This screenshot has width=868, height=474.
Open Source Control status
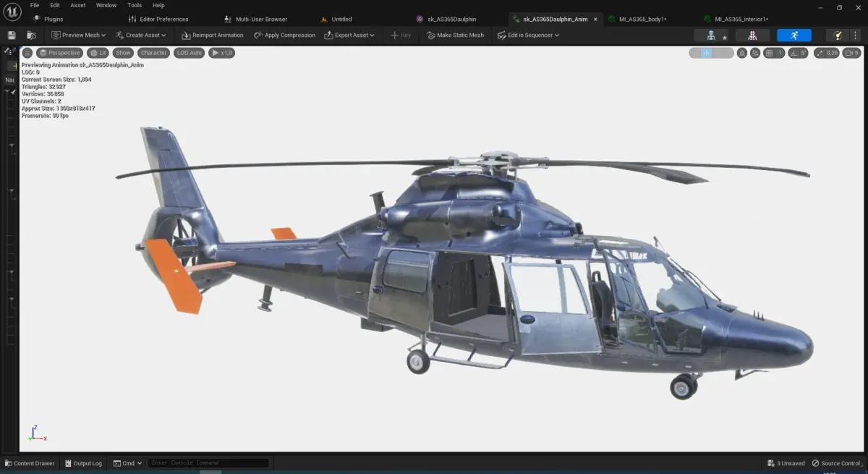[835, 463]
